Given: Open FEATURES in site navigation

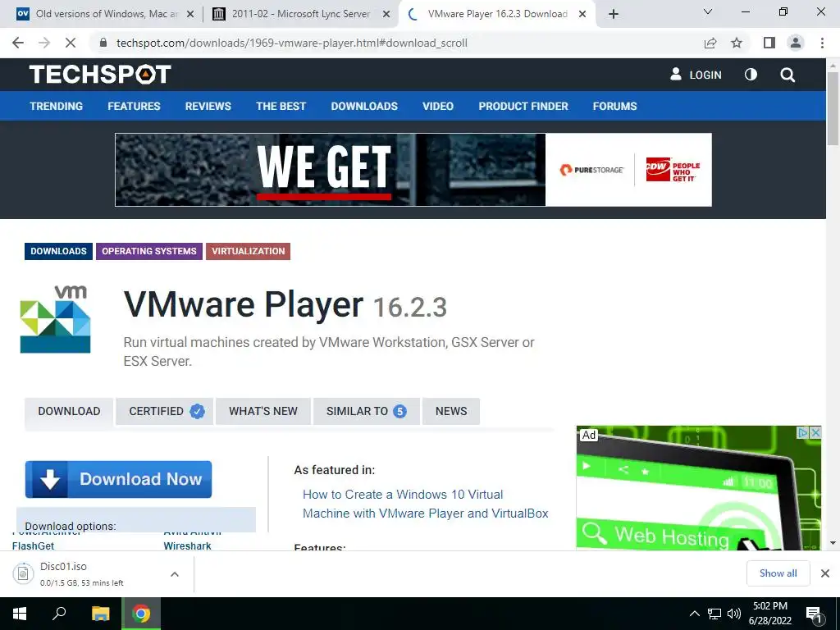Looking at the screenshot, I should [134, 106].
